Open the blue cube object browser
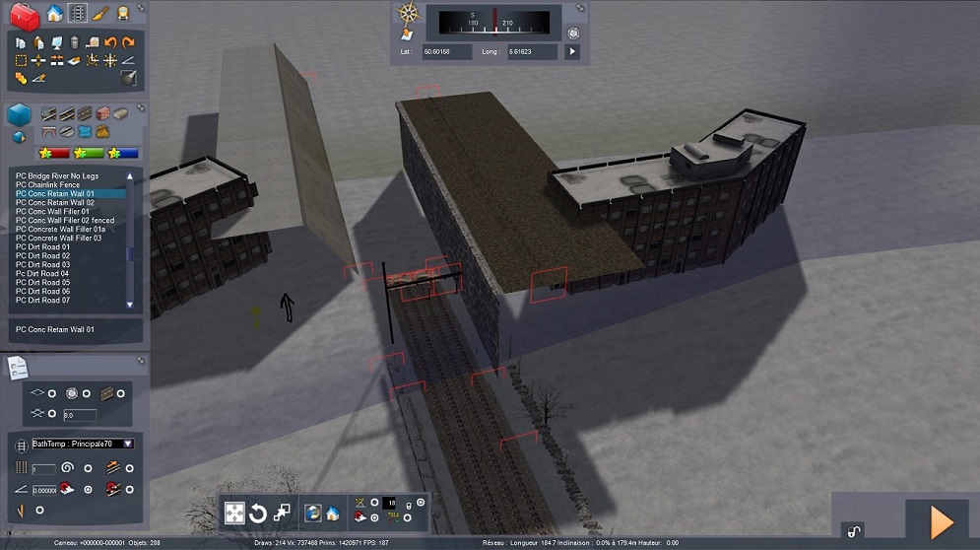The height and width of the screenshot is (550, 980). coord(20,114)
